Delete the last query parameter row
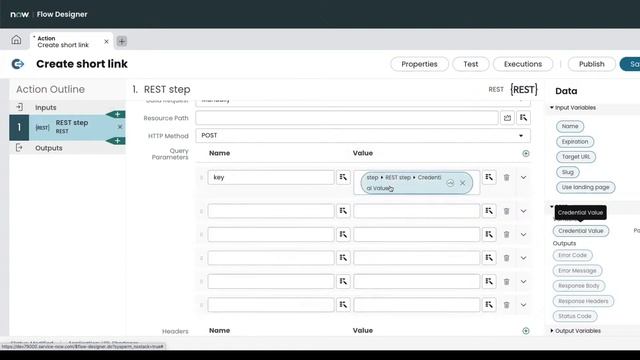 [x=507, y=305]
